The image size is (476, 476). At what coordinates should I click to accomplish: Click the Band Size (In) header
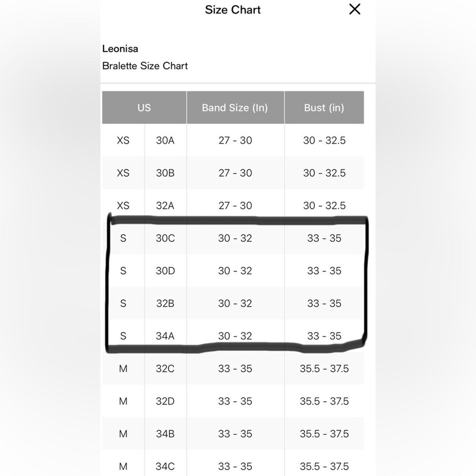tap(235, 108)
